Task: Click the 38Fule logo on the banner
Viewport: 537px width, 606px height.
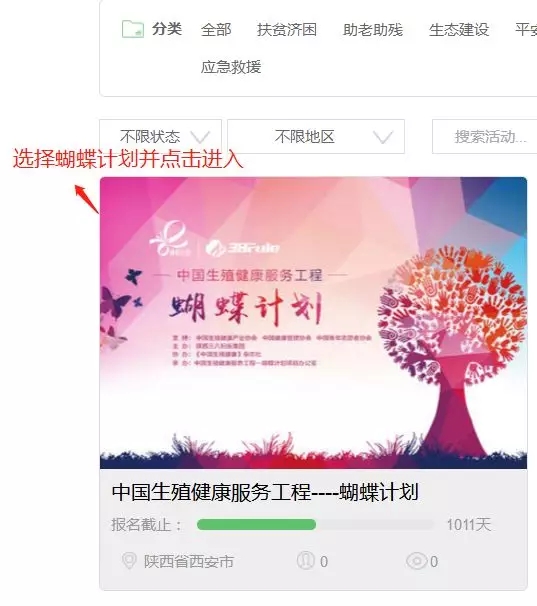Action: point(242,248)
